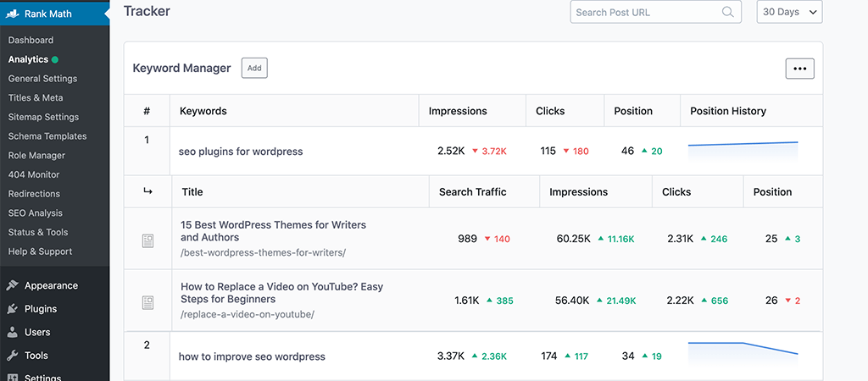Viewport: 868px width, 381px height.
Task: Click position history graph for 'seo plugins for wordpress'
Action: (743, 150)
